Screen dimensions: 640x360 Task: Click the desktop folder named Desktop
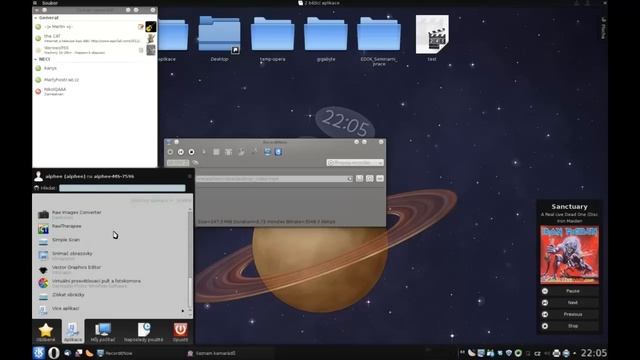(x=219, y=39)
